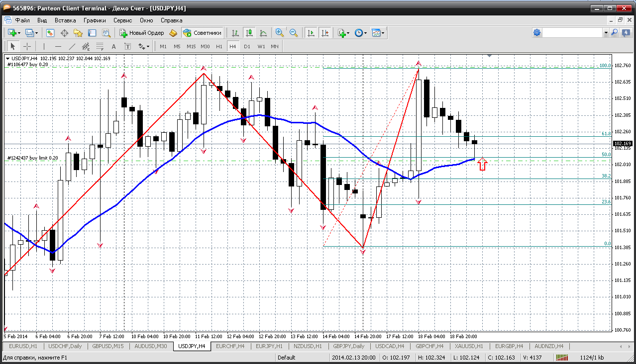Open the Strategy Tester magnifier icon
This screenshot has height=364, width=636.
pos(106,33)
